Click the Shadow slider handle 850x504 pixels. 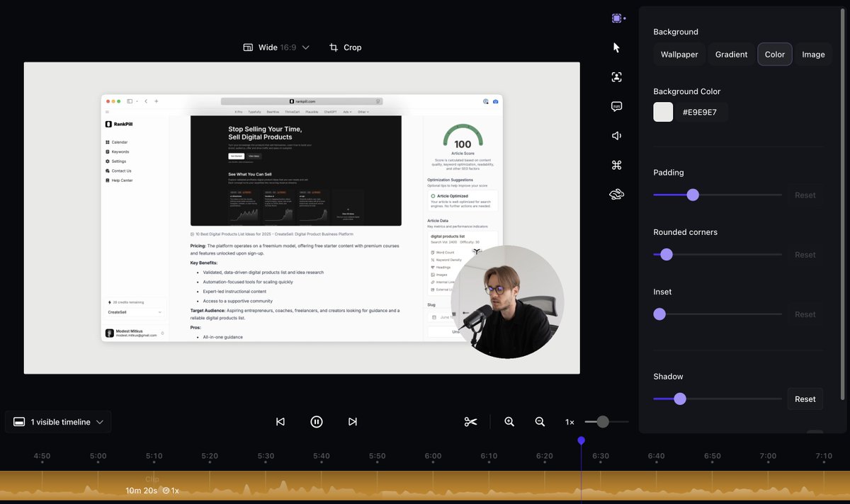pyautogui.click(x=680, y=399)
